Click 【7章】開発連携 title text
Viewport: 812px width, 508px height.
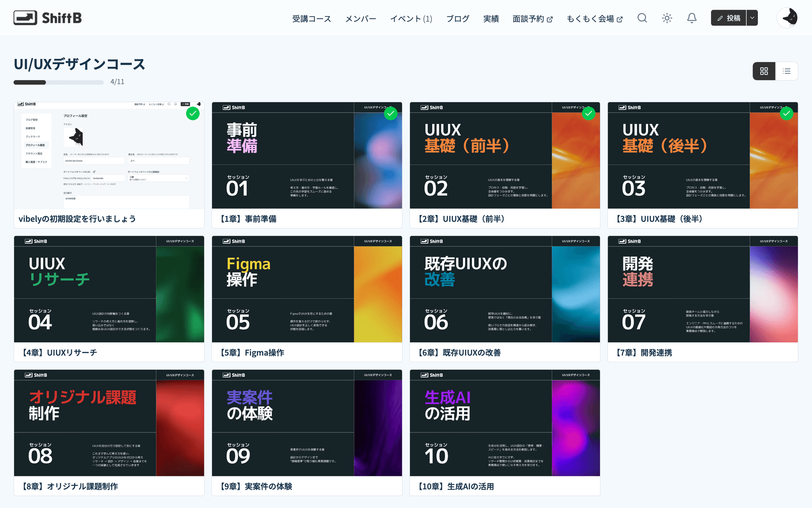coord(643,353)
